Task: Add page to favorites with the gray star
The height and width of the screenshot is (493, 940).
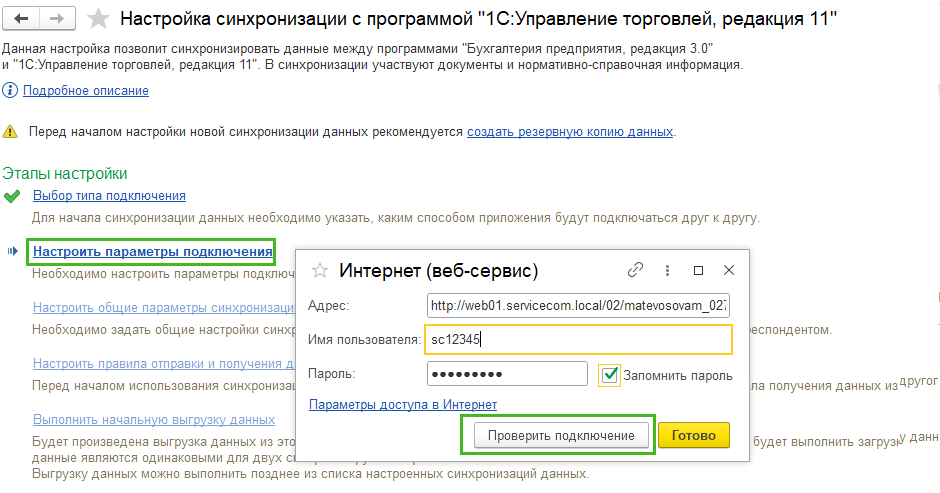Action: pos(98,19)
